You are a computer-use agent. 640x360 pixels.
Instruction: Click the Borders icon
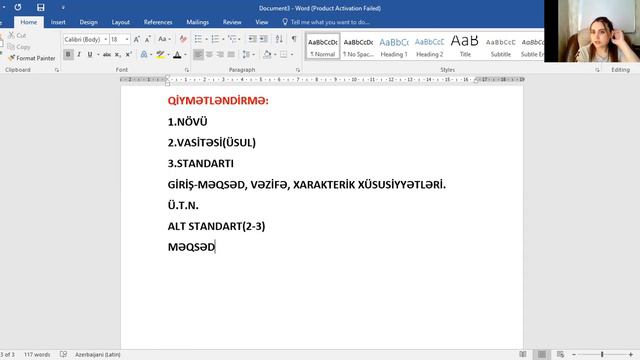tap(284, 54)
